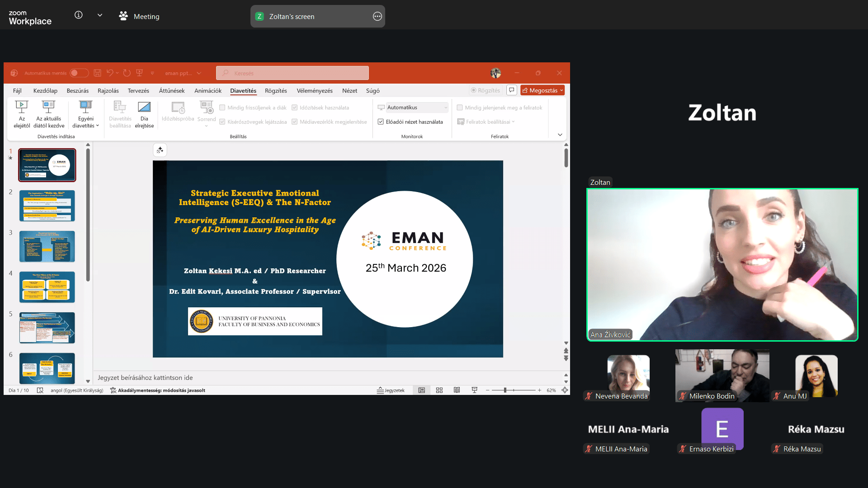Open the Fájl menu

[17, 91]
